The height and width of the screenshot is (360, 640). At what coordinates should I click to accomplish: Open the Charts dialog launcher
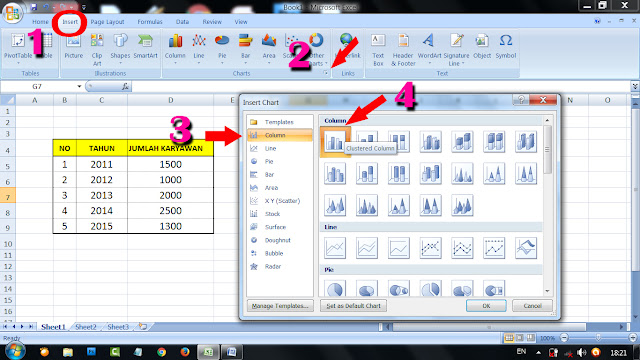pos(326,73)
